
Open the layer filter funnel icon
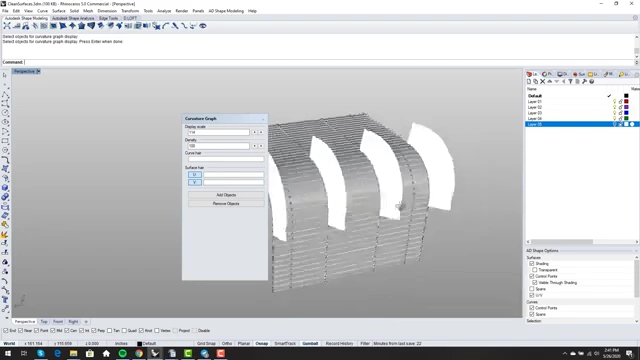pos(570,82)
